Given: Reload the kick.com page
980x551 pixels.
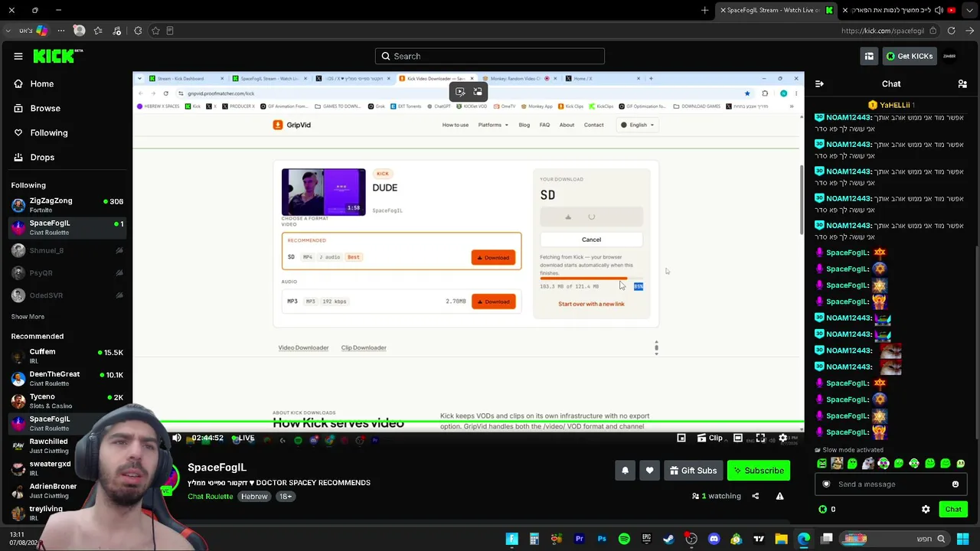Looking at the screenshot, I should [951, 31].
